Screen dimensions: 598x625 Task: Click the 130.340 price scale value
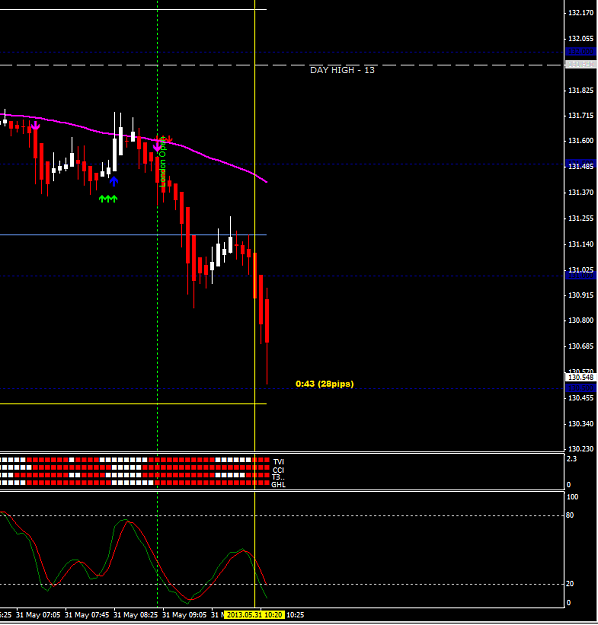tap(581, 424)
